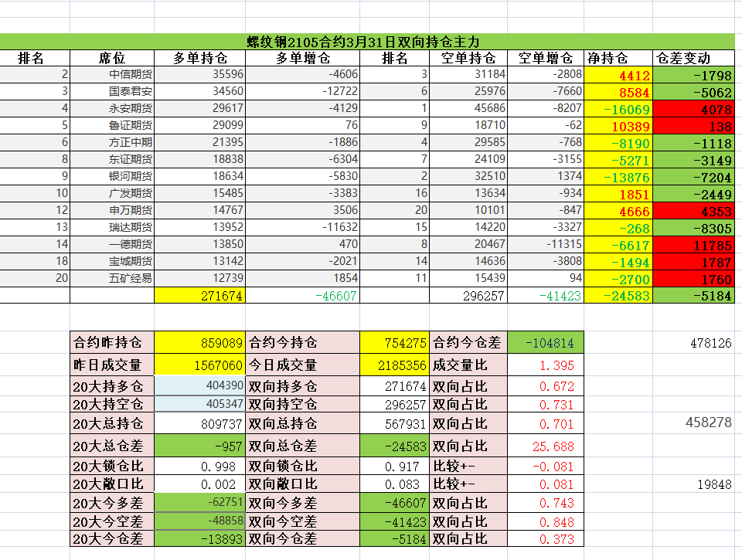Select the 席位 column header cell
Screen dimensions: 742x560
112,58
